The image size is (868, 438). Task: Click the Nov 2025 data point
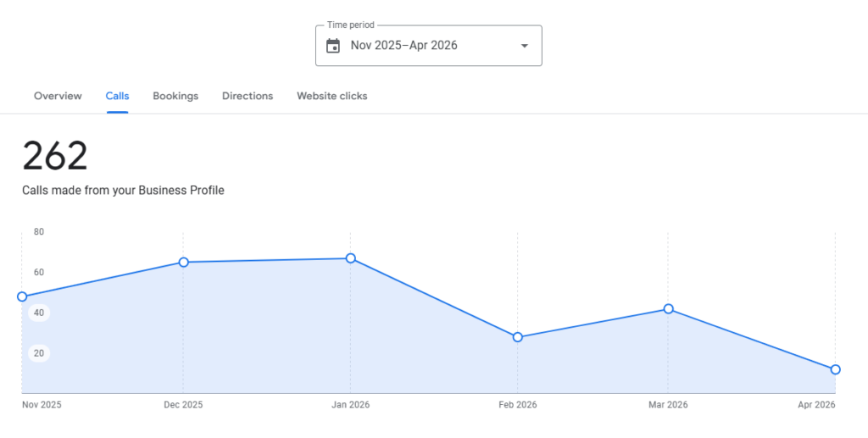click(22, 297)
